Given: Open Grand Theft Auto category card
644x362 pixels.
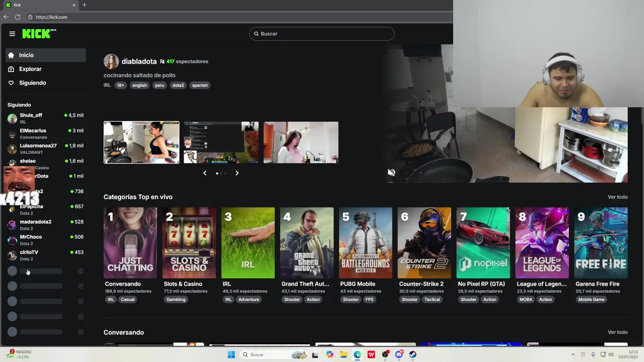Looking at the screenshot, I should click(x=307, y=243).
